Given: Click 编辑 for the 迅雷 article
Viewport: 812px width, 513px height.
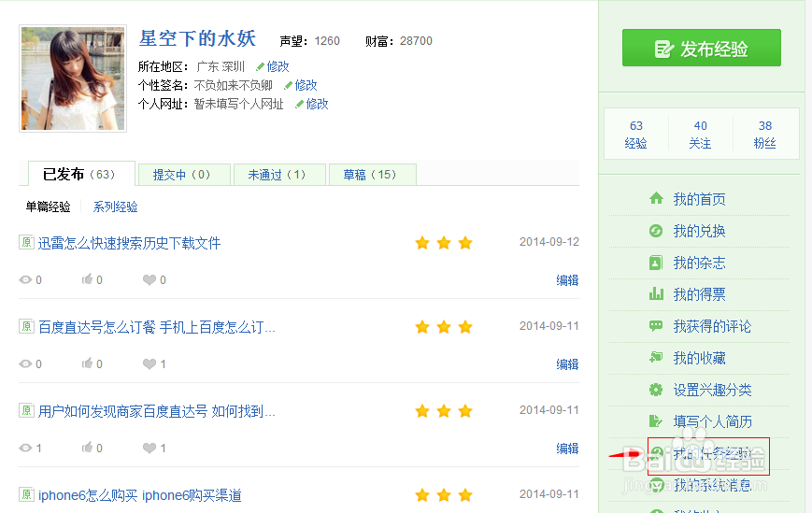Looking at the screenshot, I should pyautogui.click(x=567, y=280).
